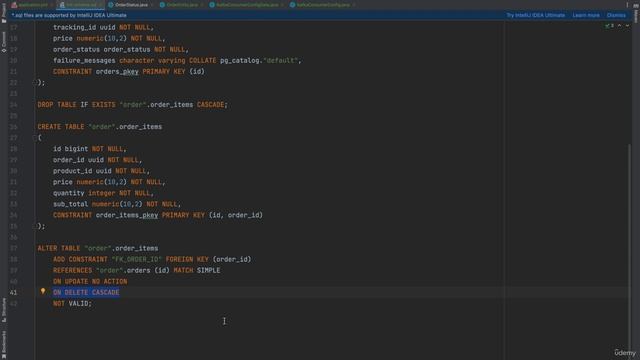The width and height of the screenshot is (640, 360).
Task: Click Try IntelliJ IDEA Ultimate link
Action: click(x=536, y=15)
